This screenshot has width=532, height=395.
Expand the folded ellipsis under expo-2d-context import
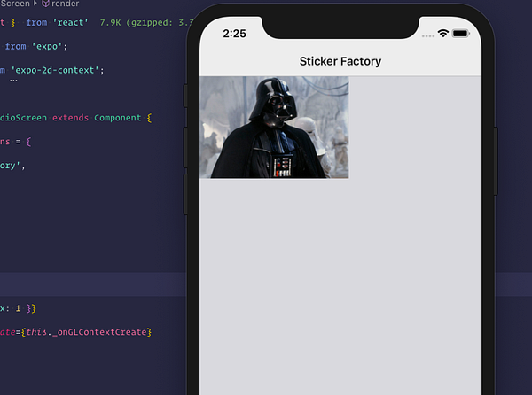point(13,81)
